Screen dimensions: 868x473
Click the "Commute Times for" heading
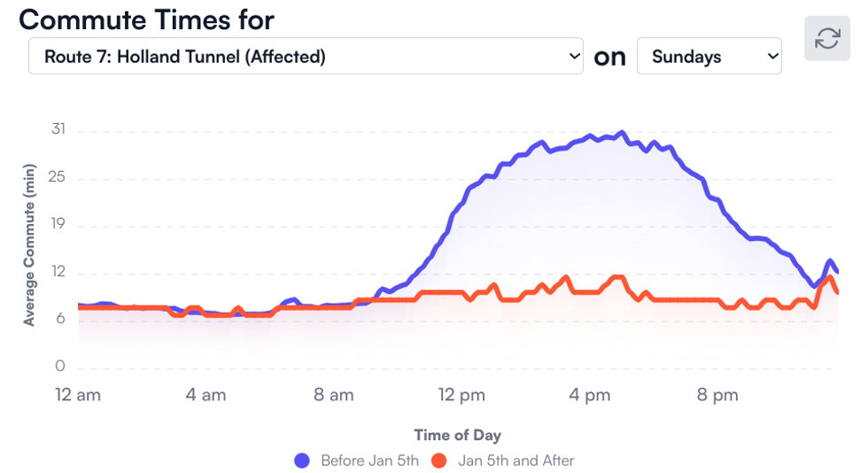point(146,19)
